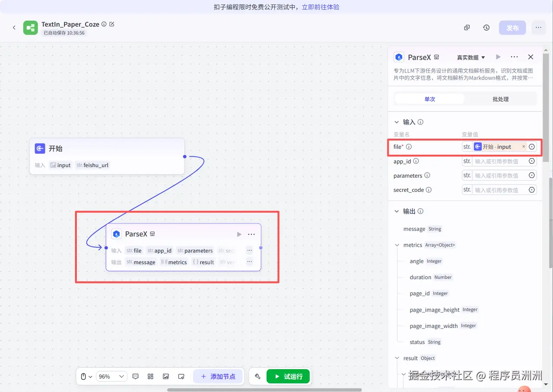Viewport: 553px width, 392px height.
Task: Show info tooltip for secret_code
Action: [x=429, y=190]
